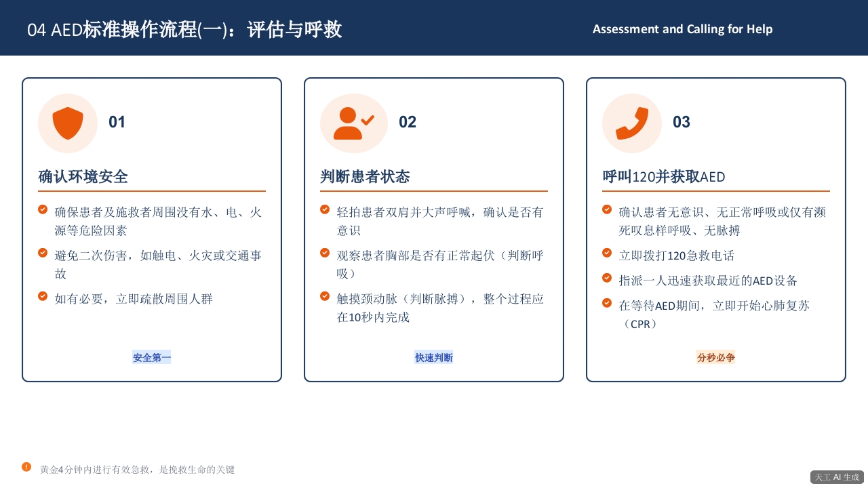The image size is (868, 488).
Task: Click the 天工 AI 生成 watermark
Action: tap(837, 477)
